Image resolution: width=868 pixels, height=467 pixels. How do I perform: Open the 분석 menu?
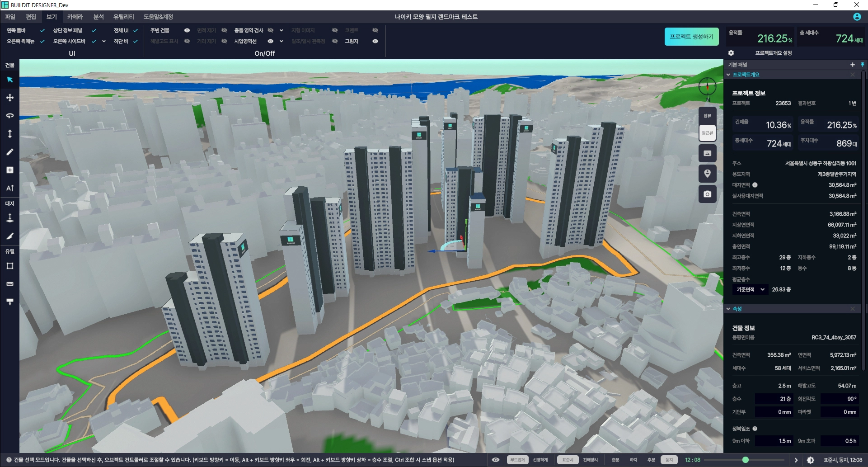[99, 17]
